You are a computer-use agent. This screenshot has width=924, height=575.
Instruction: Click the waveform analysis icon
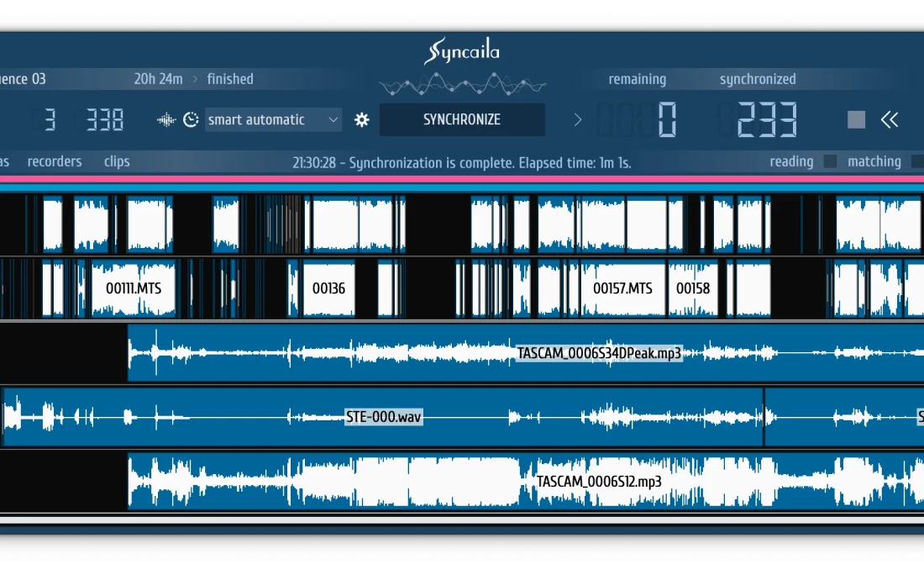click(x=166, y=119)
